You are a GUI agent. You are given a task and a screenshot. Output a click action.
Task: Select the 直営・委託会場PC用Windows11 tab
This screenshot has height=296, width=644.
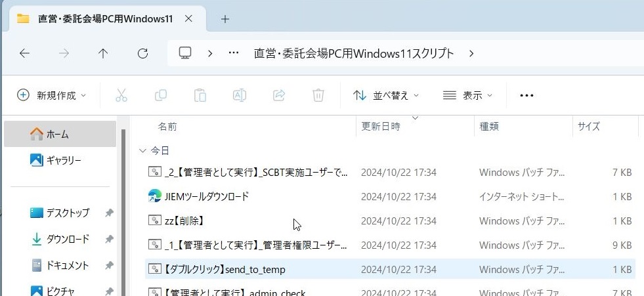[108, 19]
